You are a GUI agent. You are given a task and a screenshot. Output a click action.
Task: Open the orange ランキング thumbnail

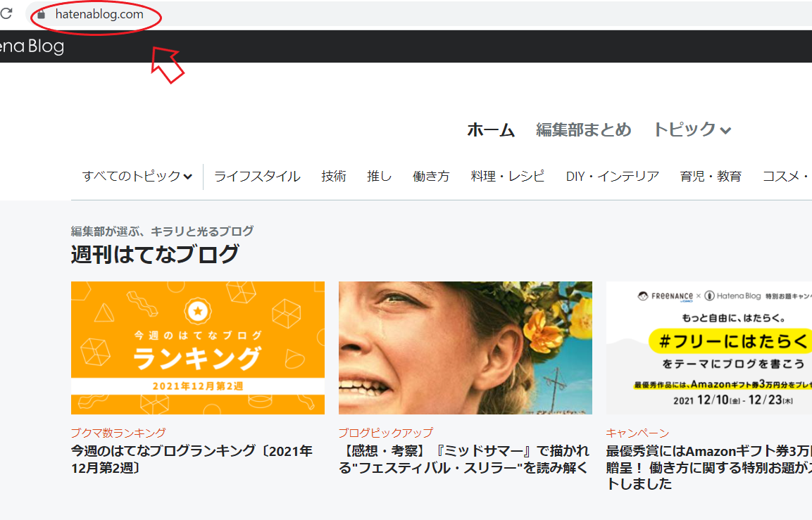click(198, 348)
